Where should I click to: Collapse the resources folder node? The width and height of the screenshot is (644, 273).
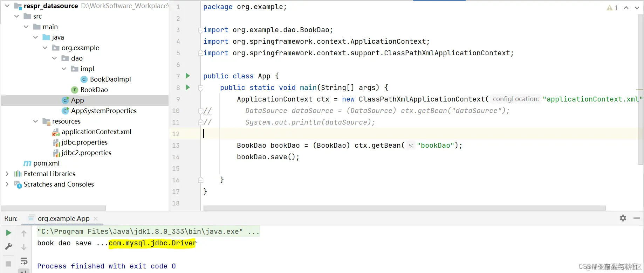35,121
